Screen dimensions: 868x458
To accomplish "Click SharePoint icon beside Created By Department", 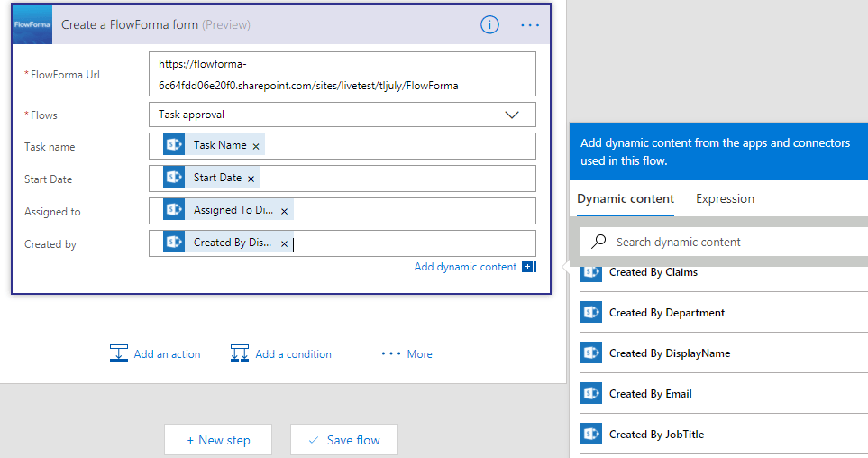I will pos(591,312).
